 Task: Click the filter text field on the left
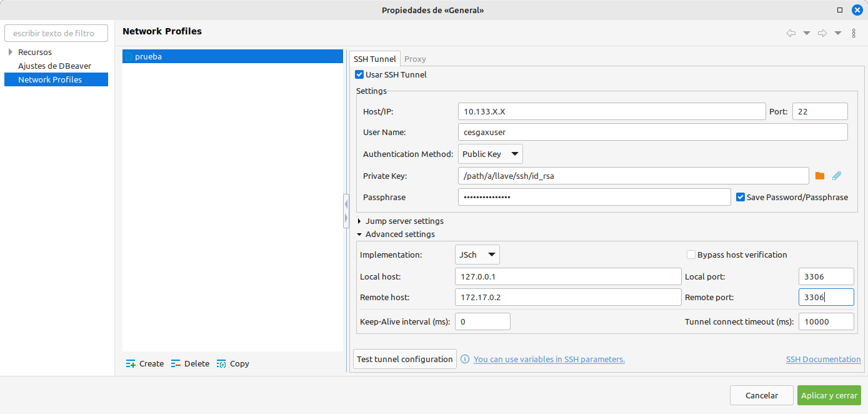[x=56, y=33]
